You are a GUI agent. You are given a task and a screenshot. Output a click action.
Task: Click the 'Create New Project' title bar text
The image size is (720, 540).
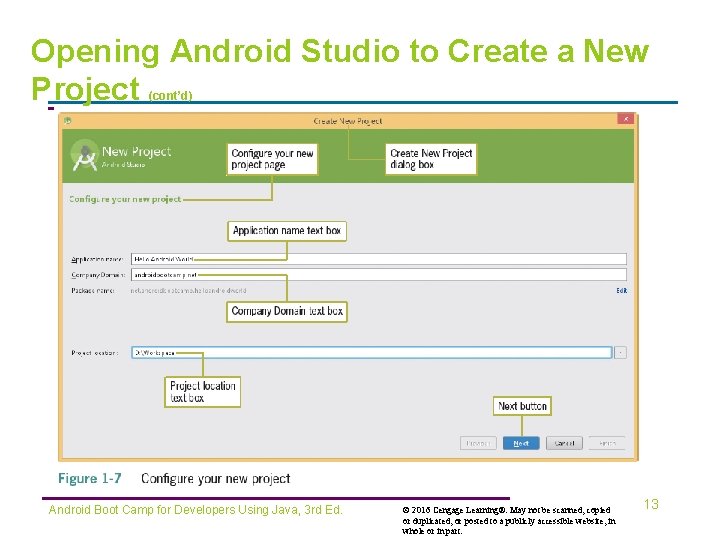[x=348, y=121]
